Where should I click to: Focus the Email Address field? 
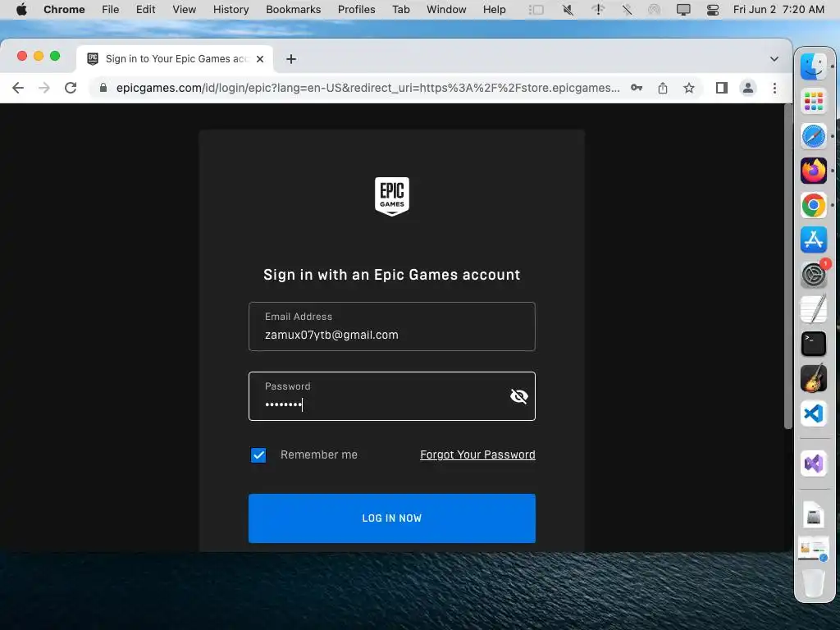pyautogui.click(x=391, y=326)
